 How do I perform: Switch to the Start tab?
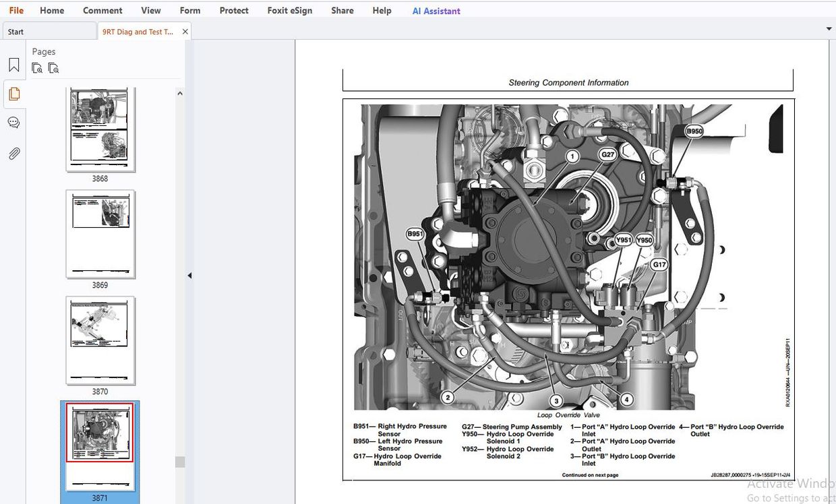pyautogui.click(x=16, y=32)
